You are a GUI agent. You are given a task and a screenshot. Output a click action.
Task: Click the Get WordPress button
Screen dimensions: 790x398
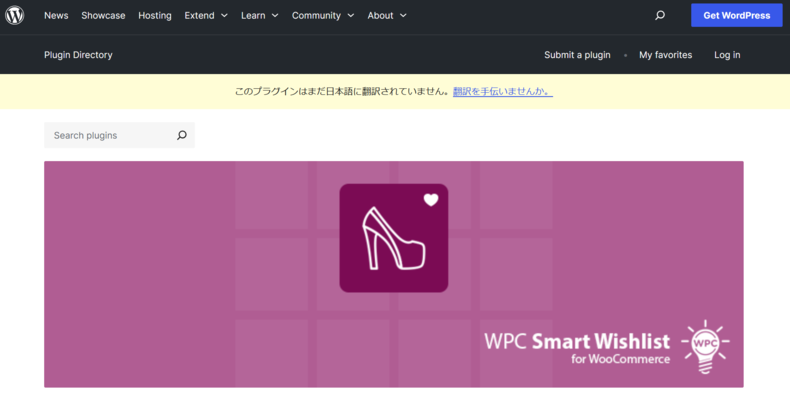pyautogui.click(x=737, y=15)
